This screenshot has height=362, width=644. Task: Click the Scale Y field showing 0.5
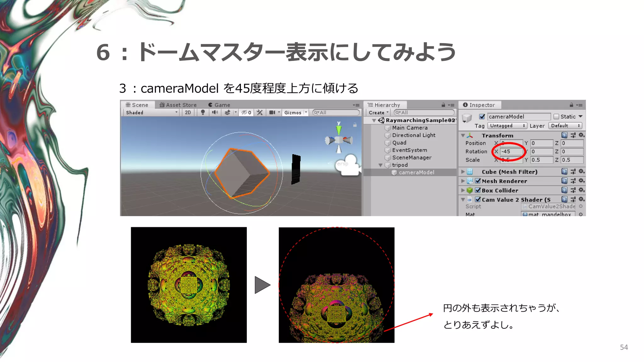click(x=541, y=160)
